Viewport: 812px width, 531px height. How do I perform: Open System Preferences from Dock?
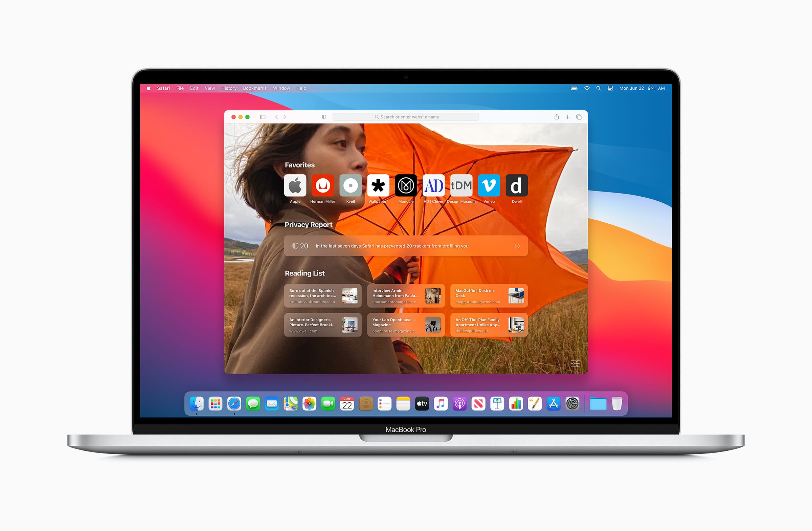(x=573, y=404)
